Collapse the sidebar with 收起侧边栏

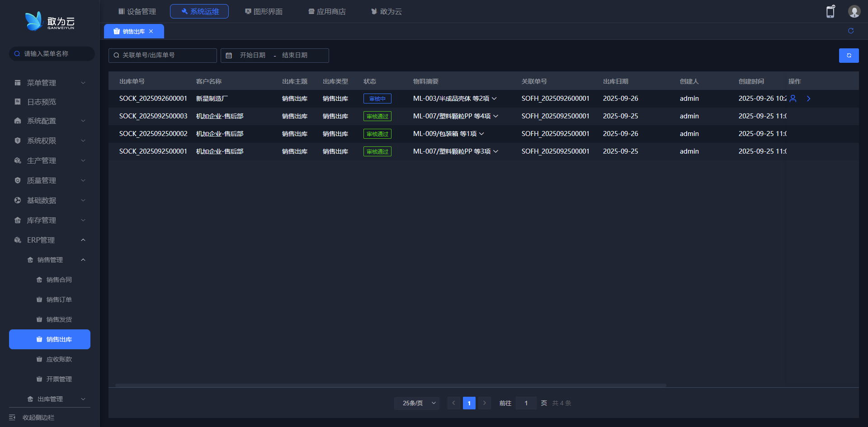pos(38,418)
